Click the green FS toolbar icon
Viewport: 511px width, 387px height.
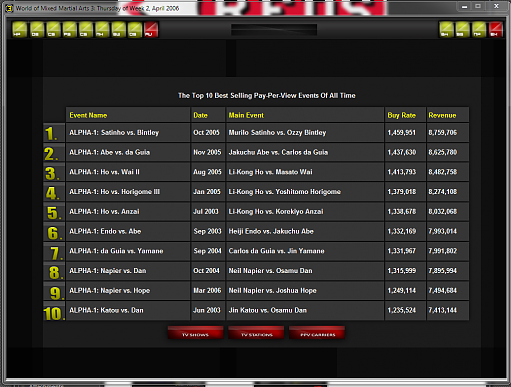[x=70, y=29]
